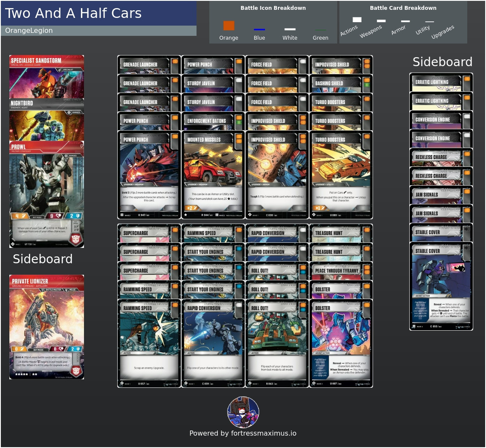The height and width of the screenshot is (448, 486).
Task: Click Private Lionizer's red health stat showing 8
Action: [x=58, y=349]
